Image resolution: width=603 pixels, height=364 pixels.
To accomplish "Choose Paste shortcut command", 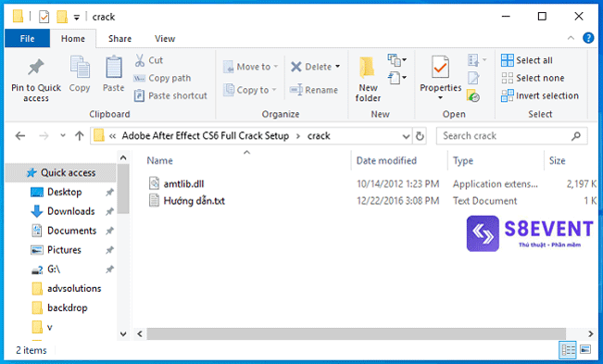I will [x=170, y=95].
